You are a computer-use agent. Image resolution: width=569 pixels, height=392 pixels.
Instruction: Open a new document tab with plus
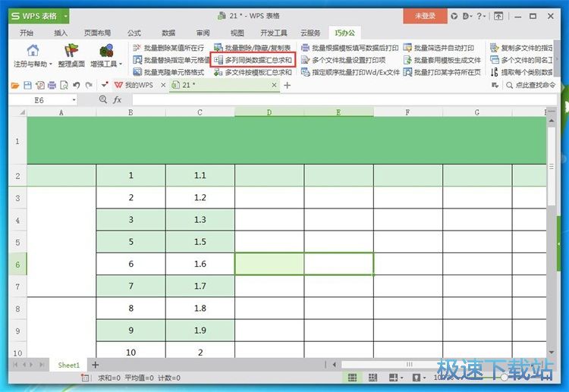(x=287, y=85)
